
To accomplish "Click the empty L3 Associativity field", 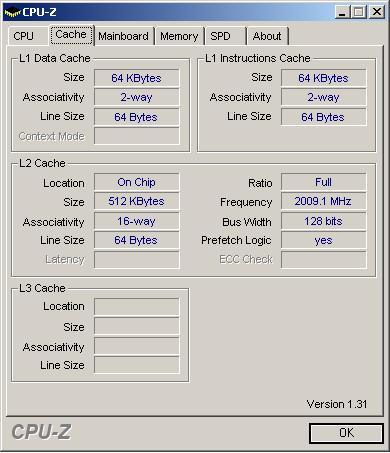I will coord(137,346).
